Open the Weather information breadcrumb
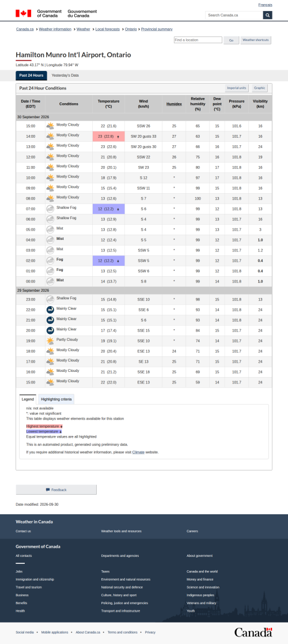The width and height of the screenshot is (288, 644). 55,29
